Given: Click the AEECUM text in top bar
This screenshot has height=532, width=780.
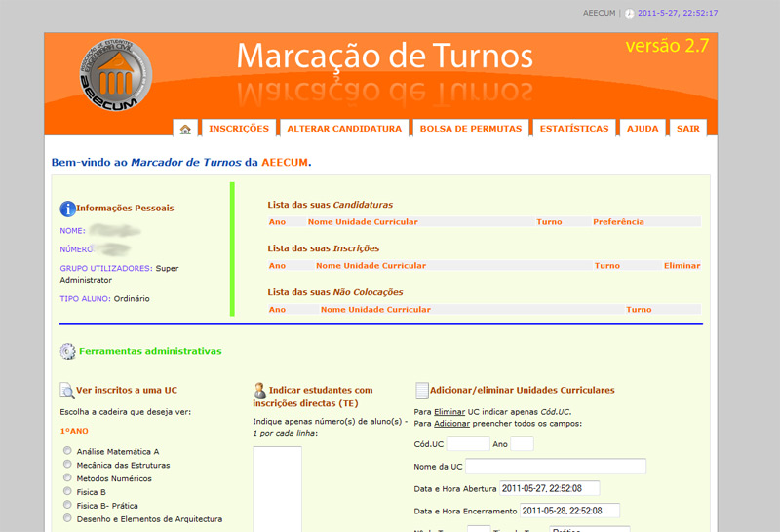Looking at the screenshot, I should coord(599,13).
